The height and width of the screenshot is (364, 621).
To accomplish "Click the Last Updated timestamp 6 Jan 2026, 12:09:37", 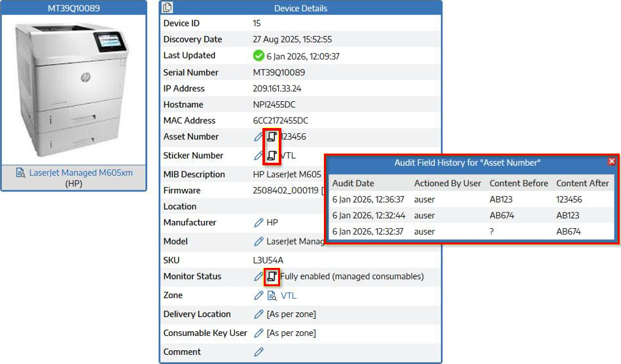I will (x=303, y=56).
